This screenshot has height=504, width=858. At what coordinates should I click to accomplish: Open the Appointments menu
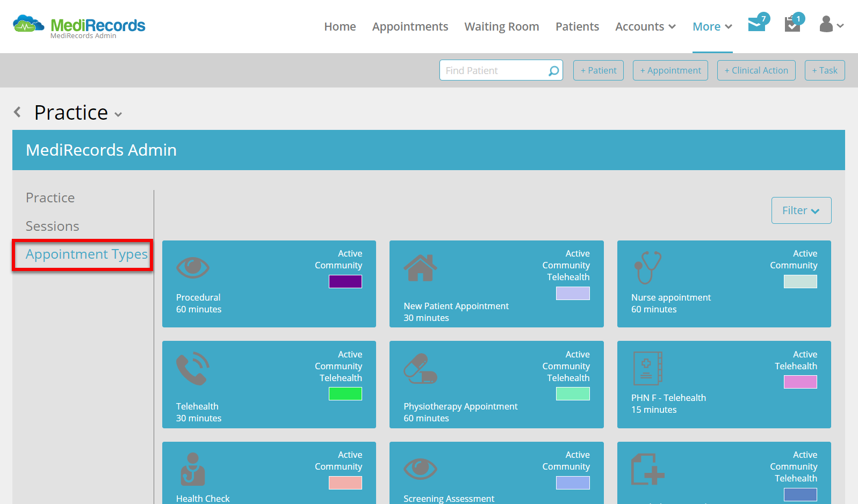[x=410, y=26]
